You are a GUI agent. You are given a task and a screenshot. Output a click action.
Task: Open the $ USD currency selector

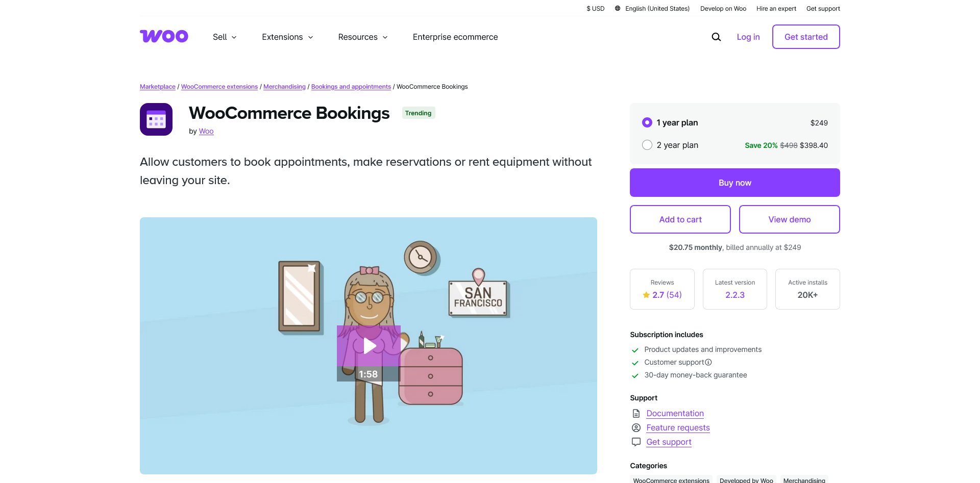click(x=595, y=8)
